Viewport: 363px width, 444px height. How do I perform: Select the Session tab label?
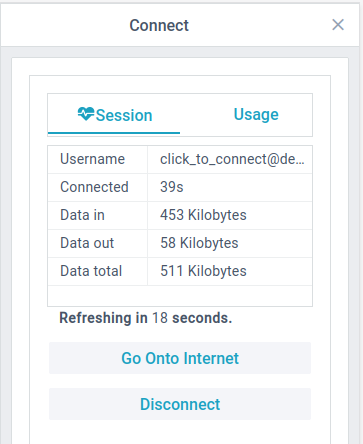point(124,115)
